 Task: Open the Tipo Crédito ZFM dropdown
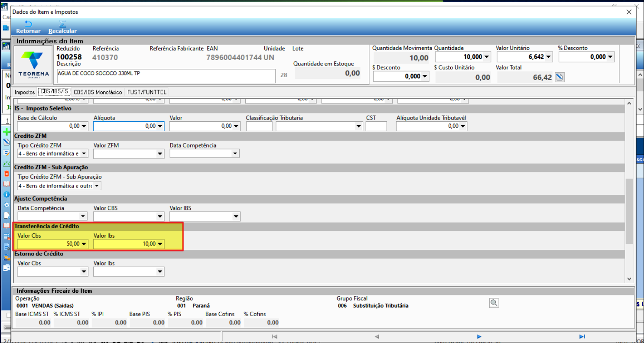[84, 154]
